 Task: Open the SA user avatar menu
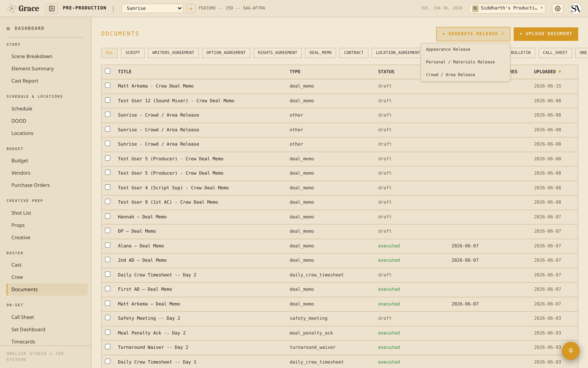point(576,9)
